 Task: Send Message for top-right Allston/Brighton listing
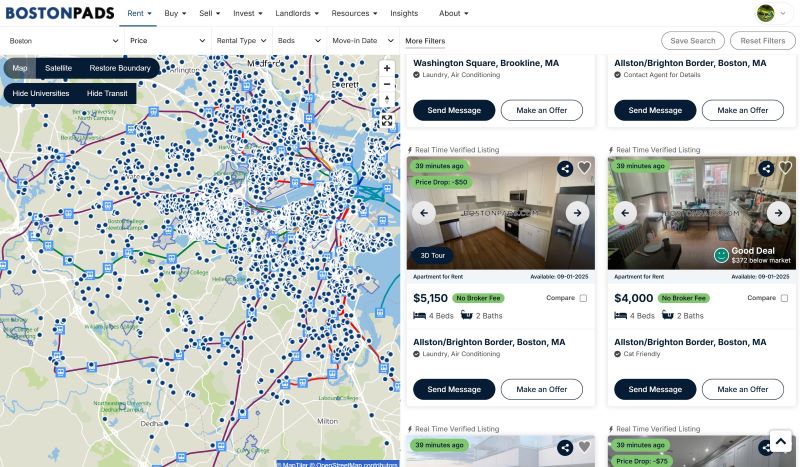(655, 110)
